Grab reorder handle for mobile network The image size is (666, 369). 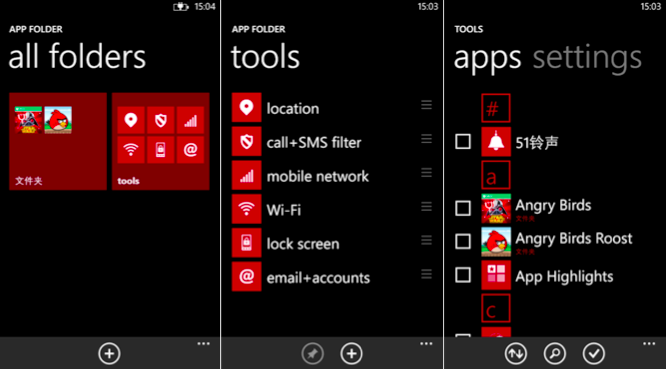426,172
